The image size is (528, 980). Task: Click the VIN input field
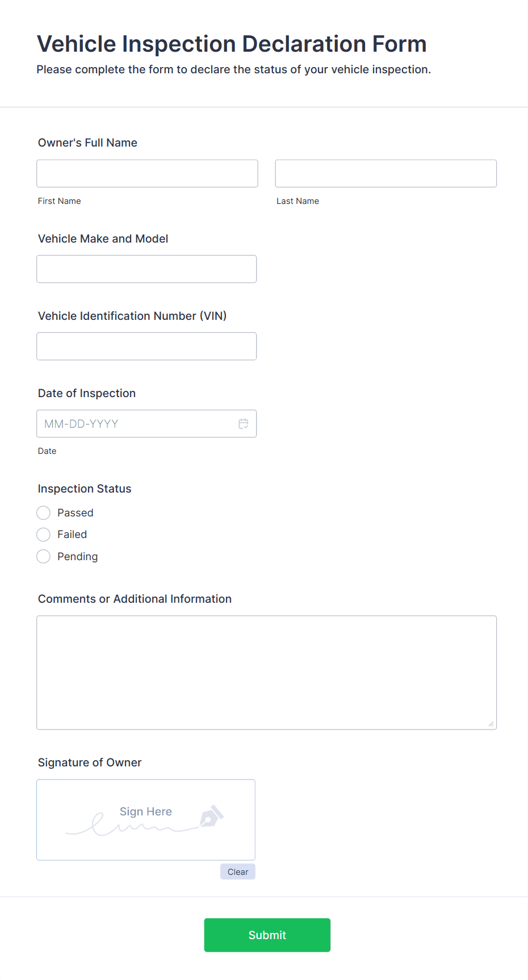[146, 346]
